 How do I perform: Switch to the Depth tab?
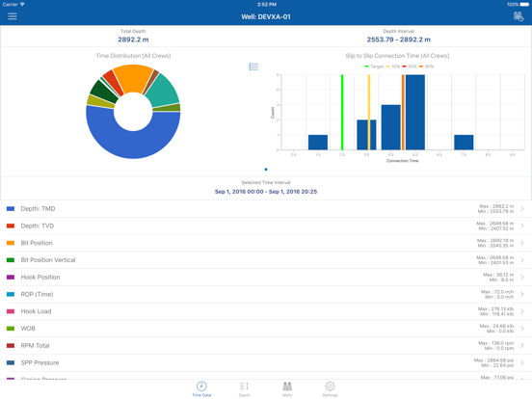(x=244, y=388)
